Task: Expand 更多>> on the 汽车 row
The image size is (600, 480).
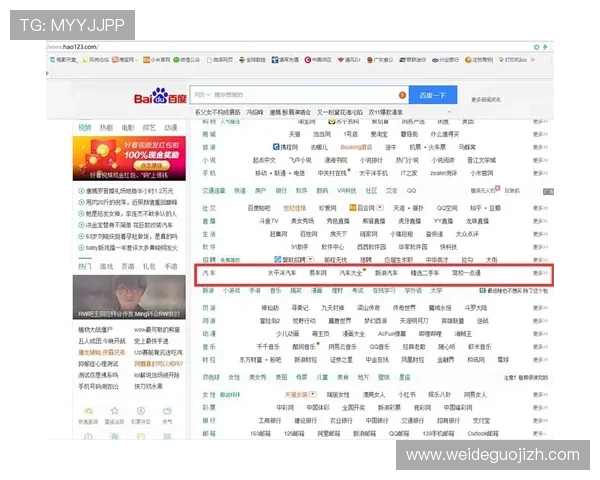Action: click(540, 273)
